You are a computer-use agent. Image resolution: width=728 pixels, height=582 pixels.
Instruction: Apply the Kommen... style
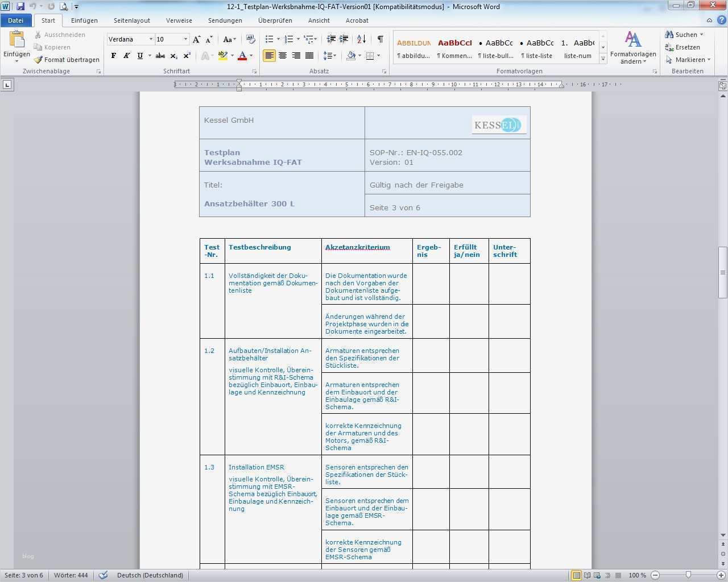(x=454, y=48)
